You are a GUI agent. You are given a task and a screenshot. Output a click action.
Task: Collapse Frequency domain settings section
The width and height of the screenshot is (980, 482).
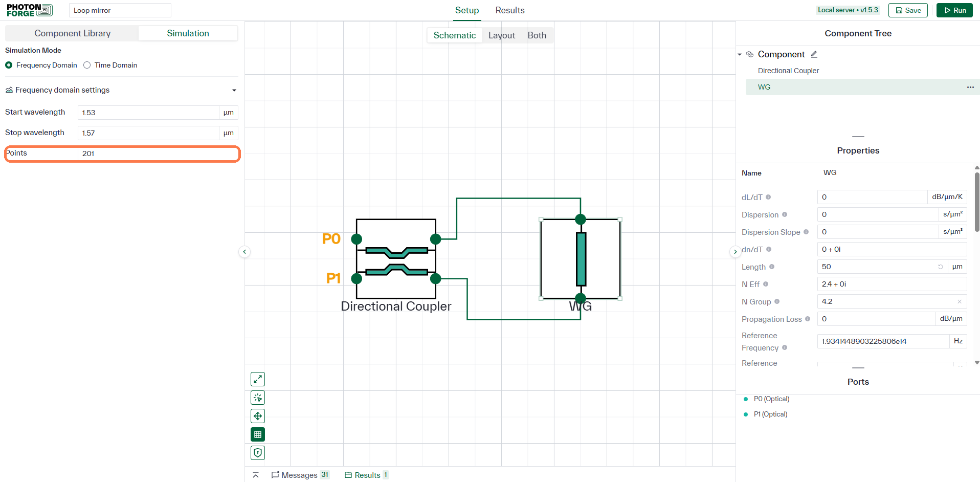234,90
